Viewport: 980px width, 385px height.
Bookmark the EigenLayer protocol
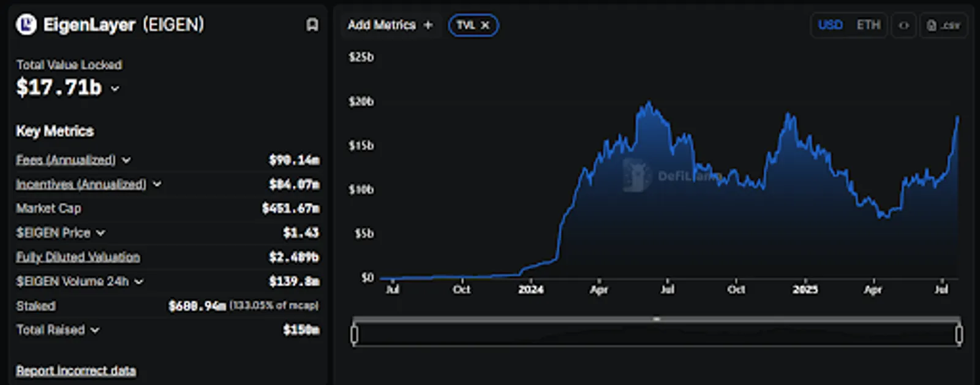[x=312, y=25]
